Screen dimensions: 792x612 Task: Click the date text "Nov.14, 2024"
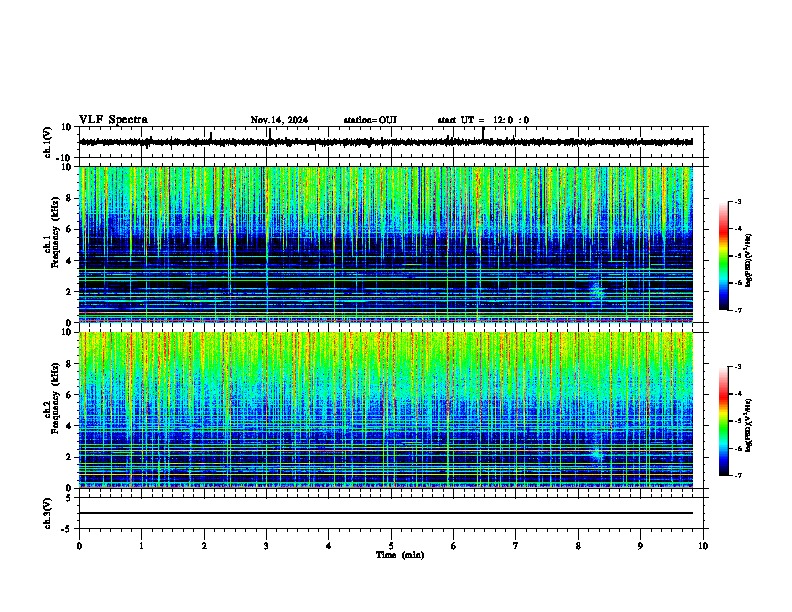coord(279,120)
